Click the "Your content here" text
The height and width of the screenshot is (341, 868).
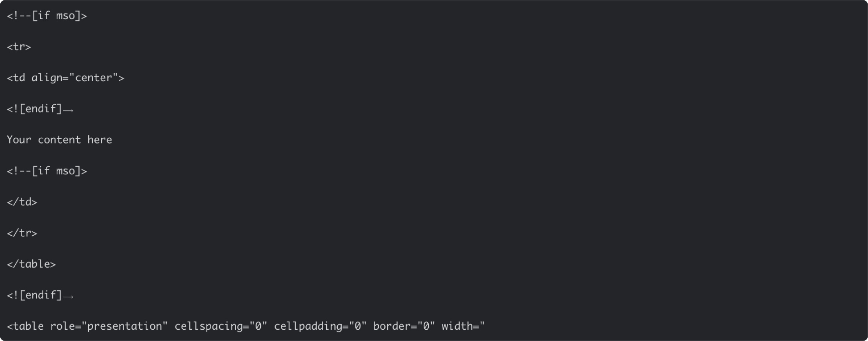[59, 140]
